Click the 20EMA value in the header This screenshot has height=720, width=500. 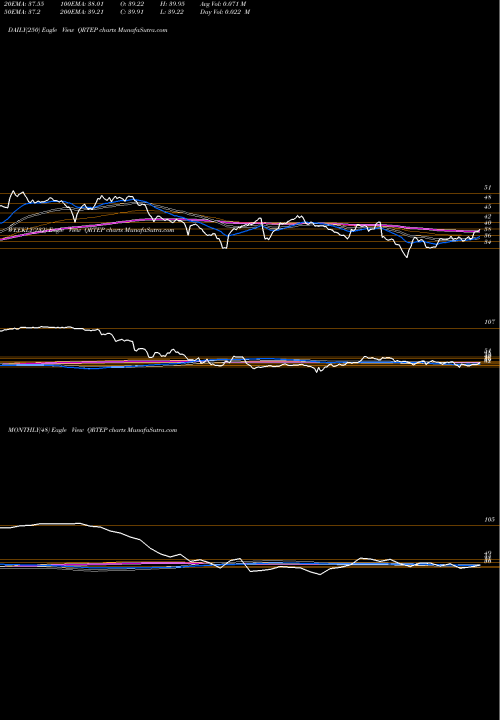pos(22,3)
